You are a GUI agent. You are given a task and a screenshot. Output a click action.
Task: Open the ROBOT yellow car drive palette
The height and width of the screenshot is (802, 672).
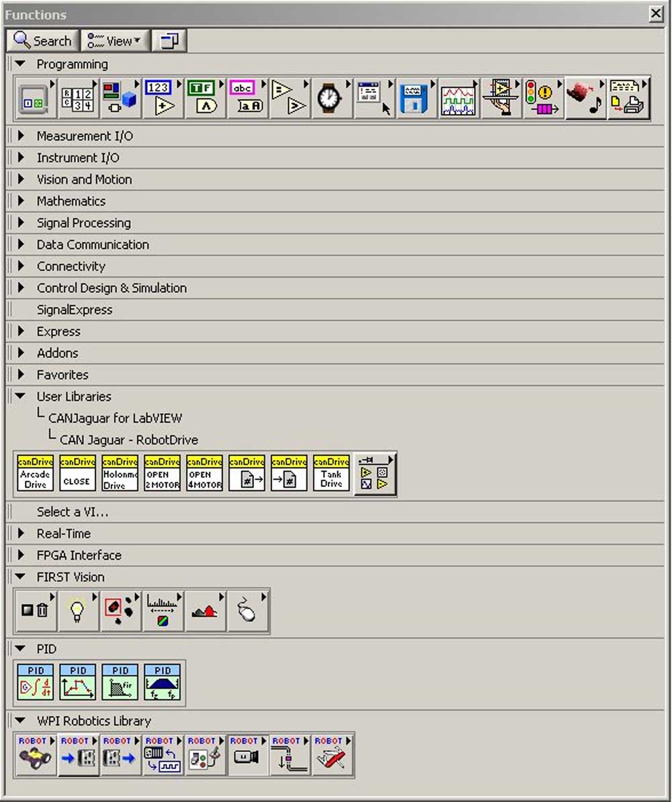(x=35, y=755)
